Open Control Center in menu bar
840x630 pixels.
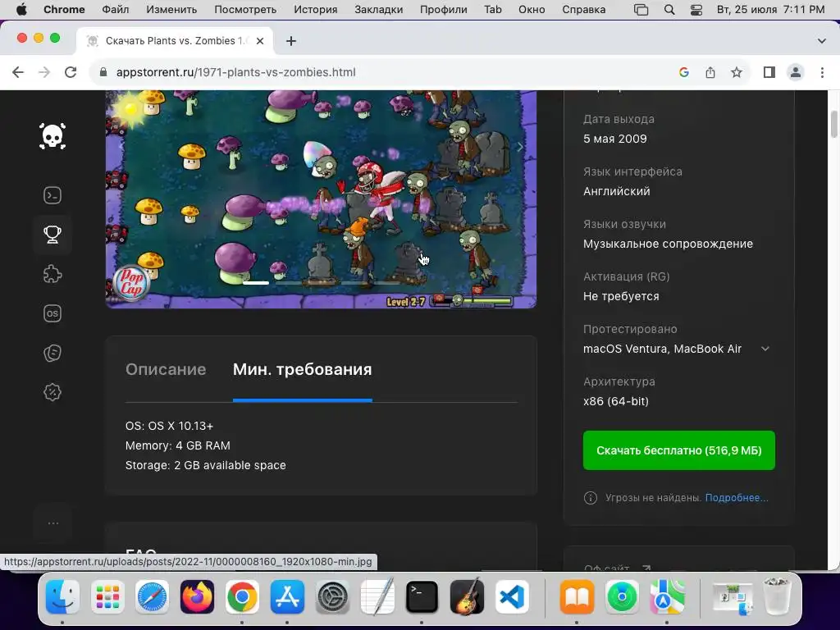696,10
